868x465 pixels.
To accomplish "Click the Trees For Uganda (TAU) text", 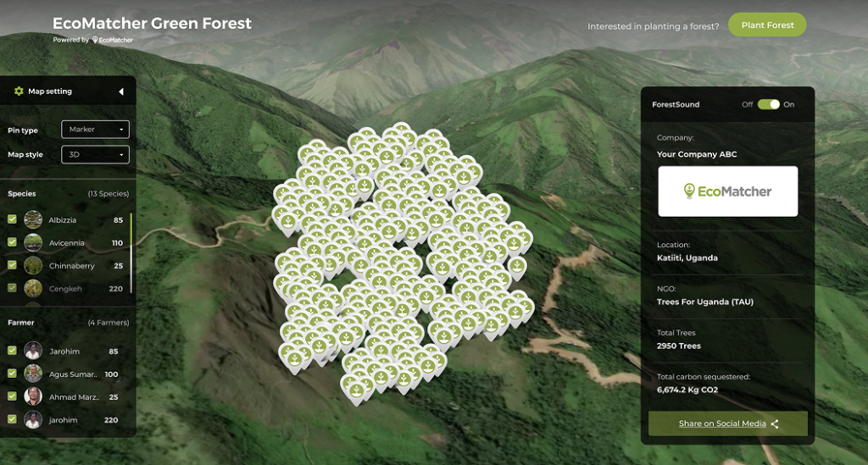I will click(705, 302).
